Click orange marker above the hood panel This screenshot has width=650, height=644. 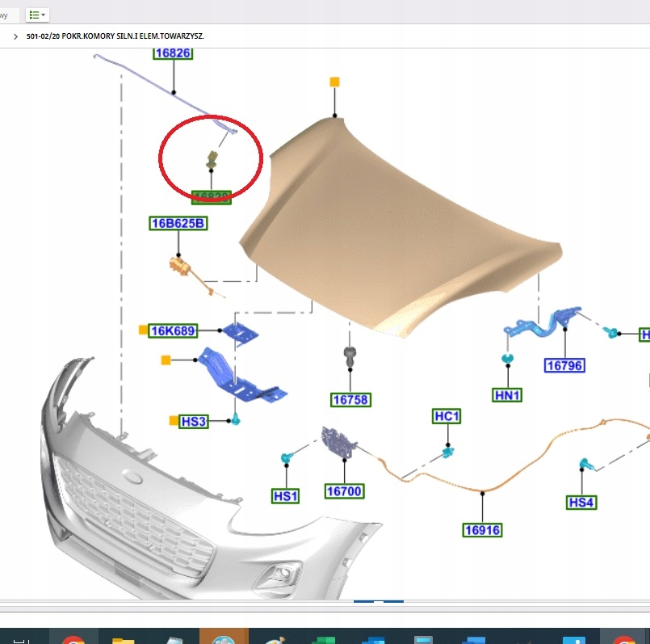click(334, 82)
